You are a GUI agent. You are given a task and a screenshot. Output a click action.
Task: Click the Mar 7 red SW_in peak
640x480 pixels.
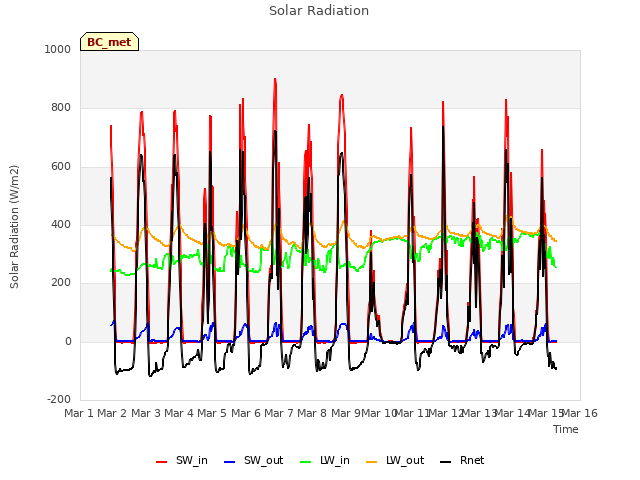[275, 79]
